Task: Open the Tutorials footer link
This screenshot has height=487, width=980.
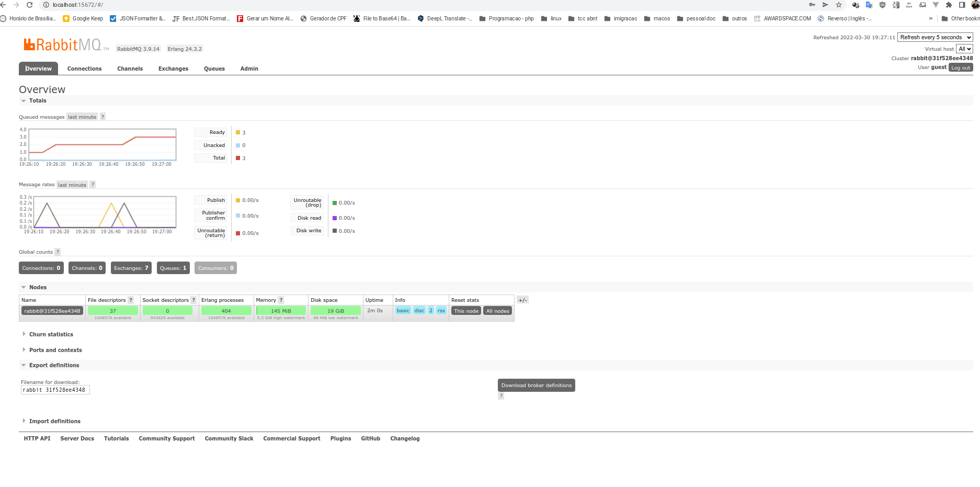Action: (x=116, y=438)
